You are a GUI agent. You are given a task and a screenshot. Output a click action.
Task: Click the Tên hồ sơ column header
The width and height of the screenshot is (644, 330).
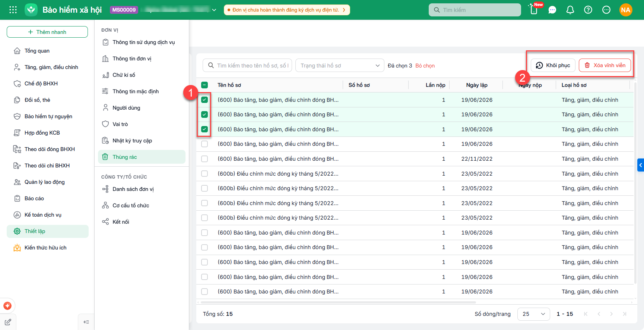[x=229, y=85]
